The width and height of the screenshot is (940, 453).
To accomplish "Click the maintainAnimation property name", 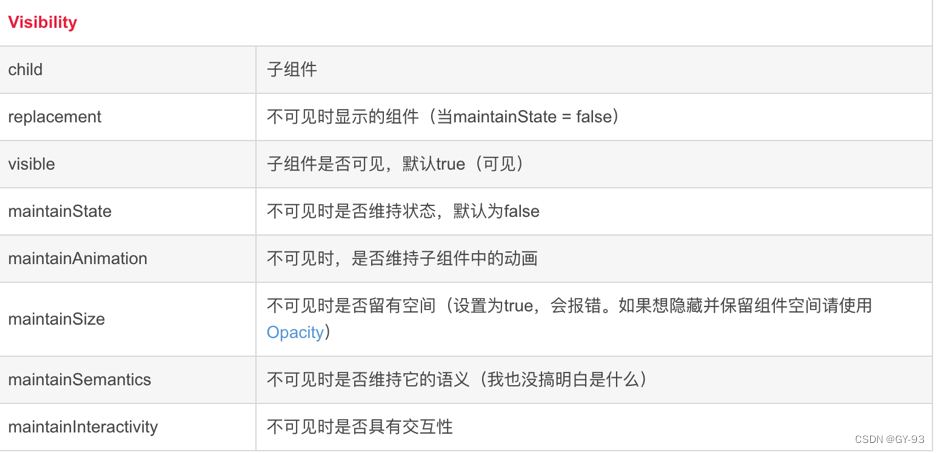I will click(x=77, y=259).
